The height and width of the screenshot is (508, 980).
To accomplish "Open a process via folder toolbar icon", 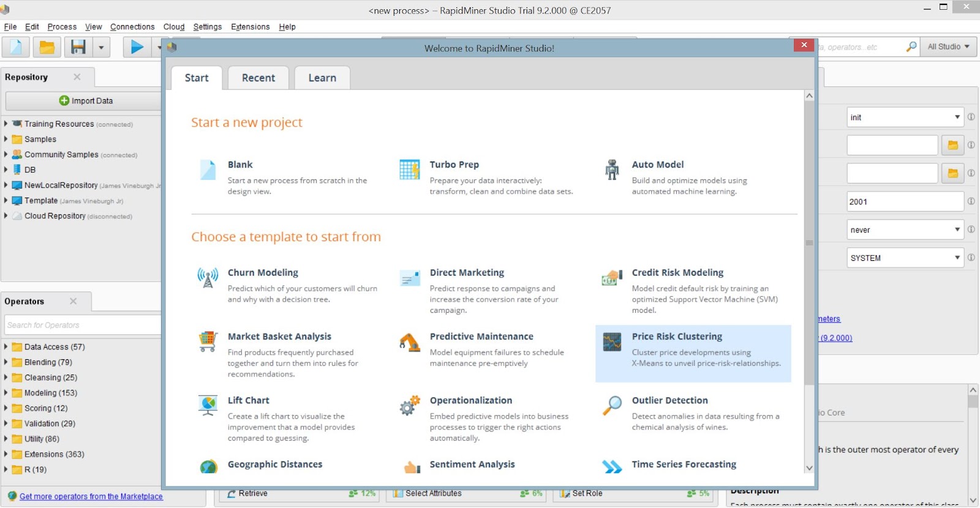I will 47,47.
